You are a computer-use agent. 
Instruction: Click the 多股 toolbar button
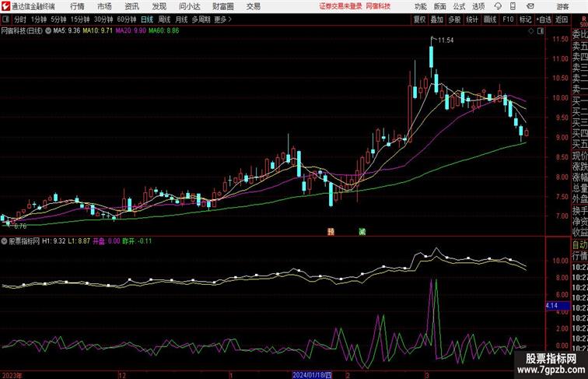coord(454,19)
